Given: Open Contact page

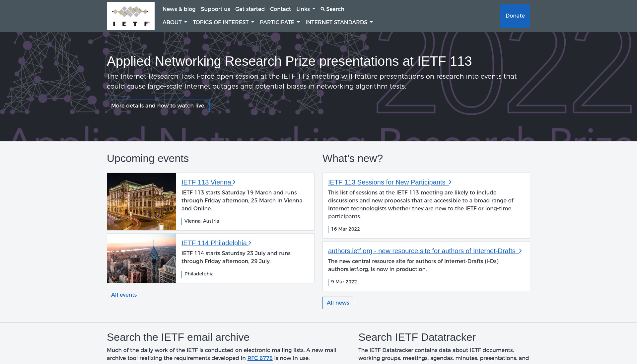Looking at the screenshot, I should (280, 9).
